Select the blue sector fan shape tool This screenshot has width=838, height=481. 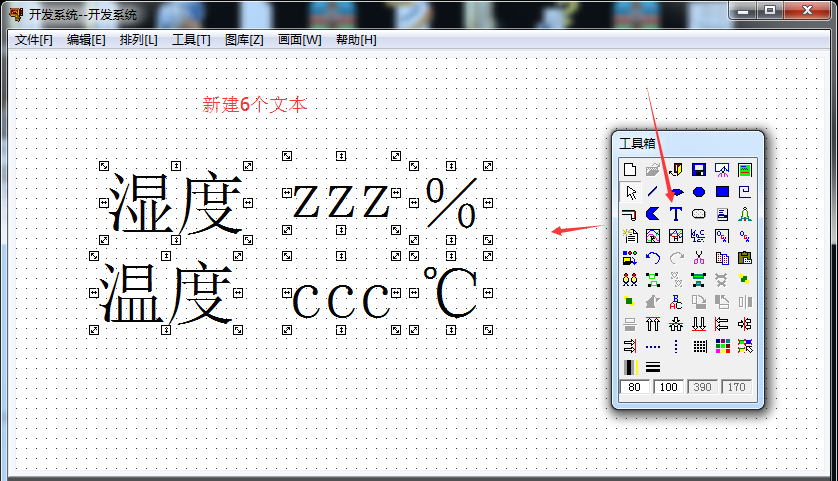(676, 192)
